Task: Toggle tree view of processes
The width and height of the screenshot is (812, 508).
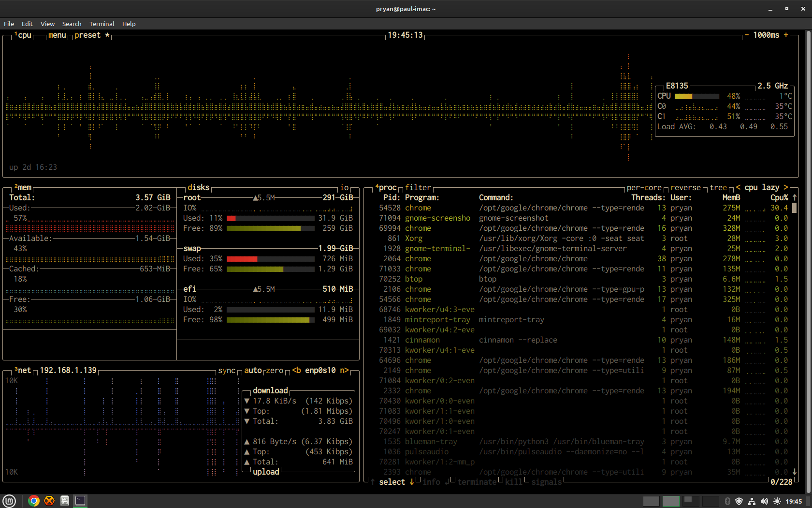Action: (x=718, y=187)
